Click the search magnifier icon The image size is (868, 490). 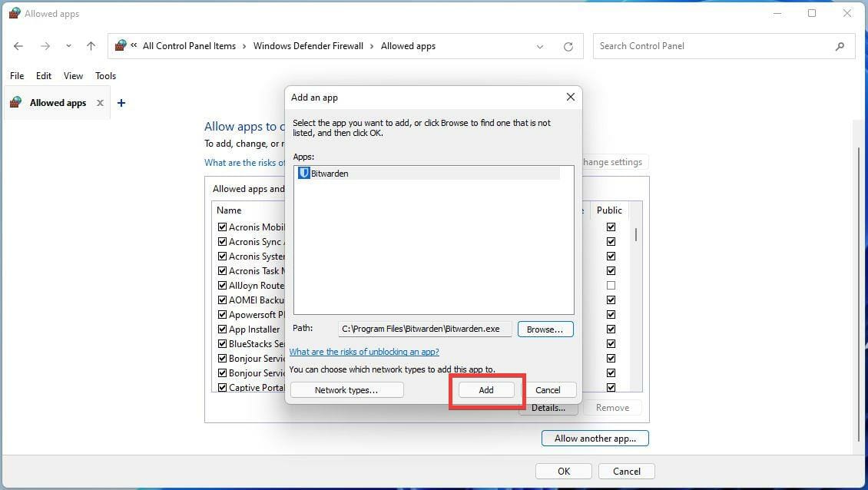[x=840, y=47]
